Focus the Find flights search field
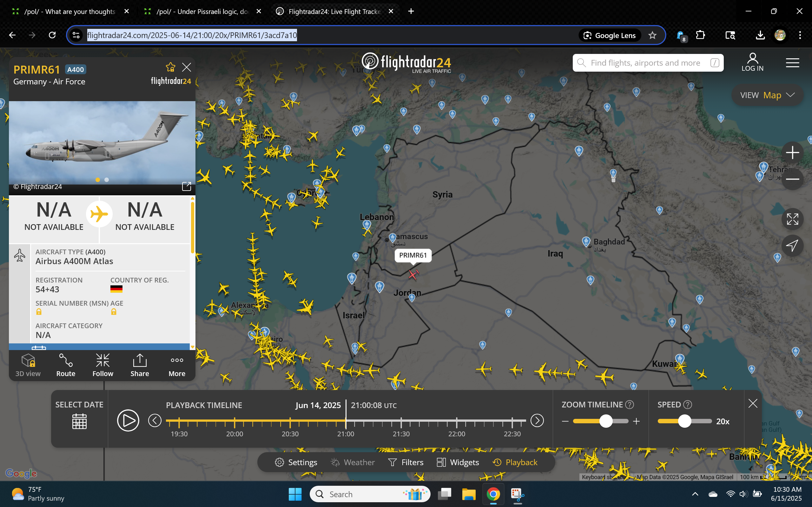 (x=648, y=63)
